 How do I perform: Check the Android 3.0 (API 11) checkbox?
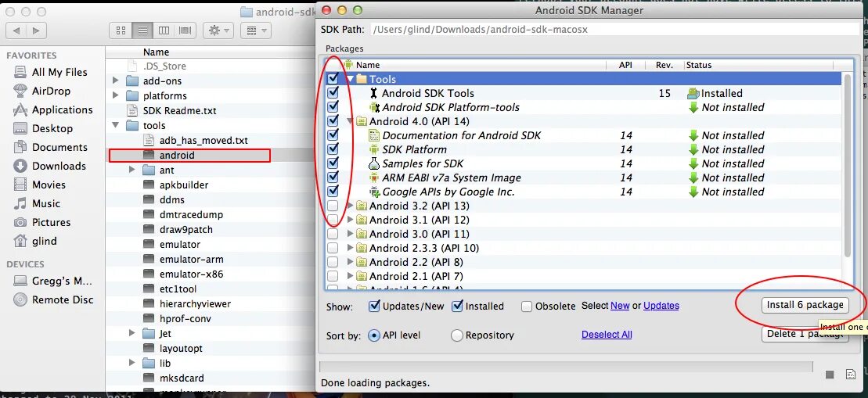point(333,234)
